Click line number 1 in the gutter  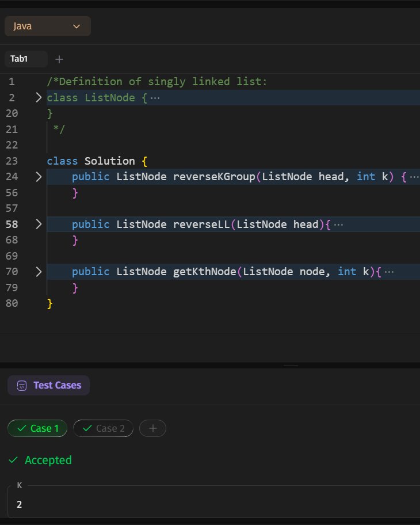(x=12, y=82)
